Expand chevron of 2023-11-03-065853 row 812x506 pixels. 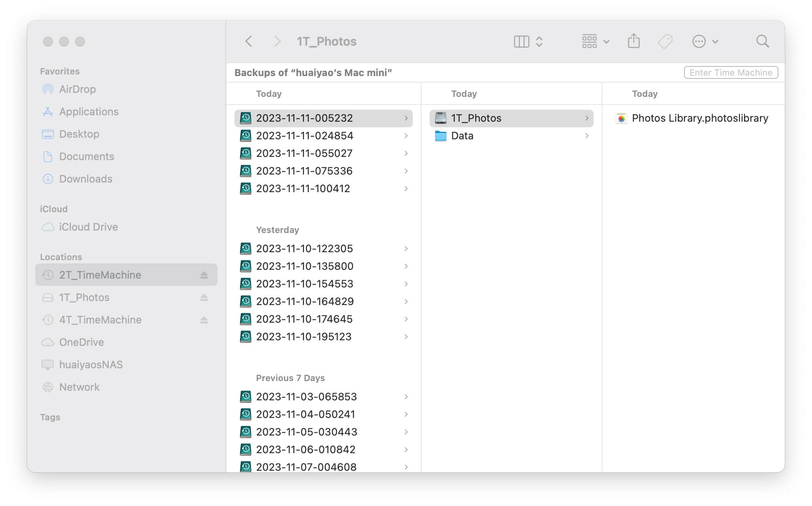(406, 397)
